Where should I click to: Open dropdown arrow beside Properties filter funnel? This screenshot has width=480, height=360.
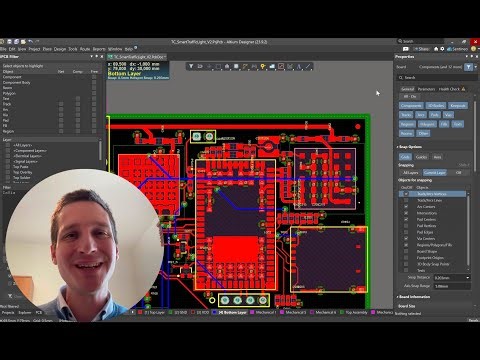pos(476,67)
